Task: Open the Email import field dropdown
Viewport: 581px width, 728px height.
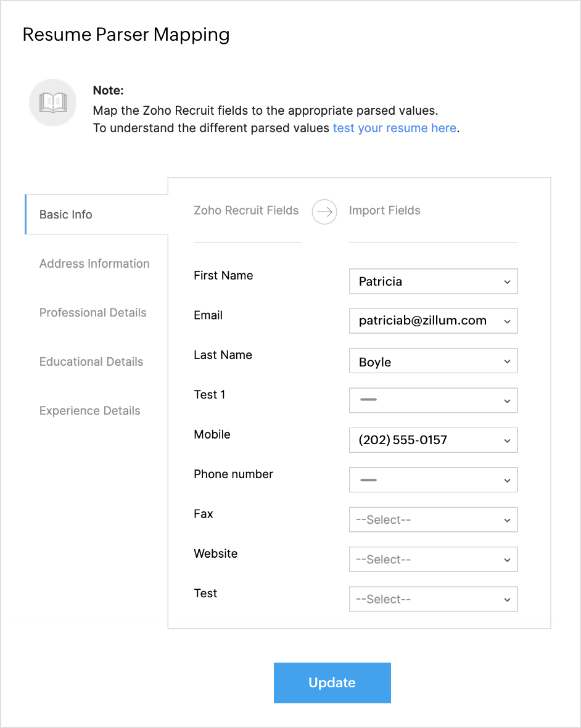Action: [433, 321]
